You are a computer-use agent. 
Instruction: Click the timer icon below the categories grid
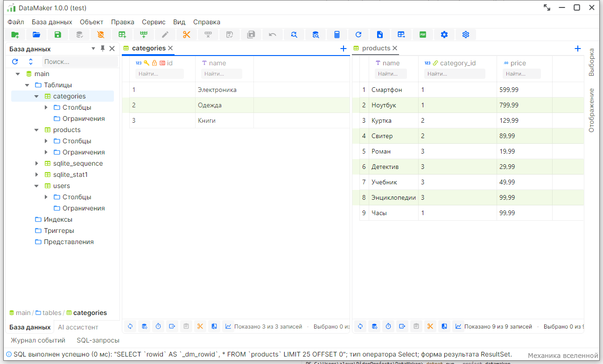158,327
